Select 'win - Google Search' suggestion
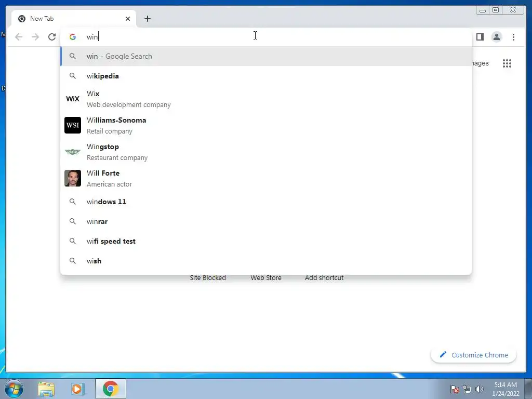The width and height of the screenshot is (532, 399). pyautogui.click(x=266, y=56)
